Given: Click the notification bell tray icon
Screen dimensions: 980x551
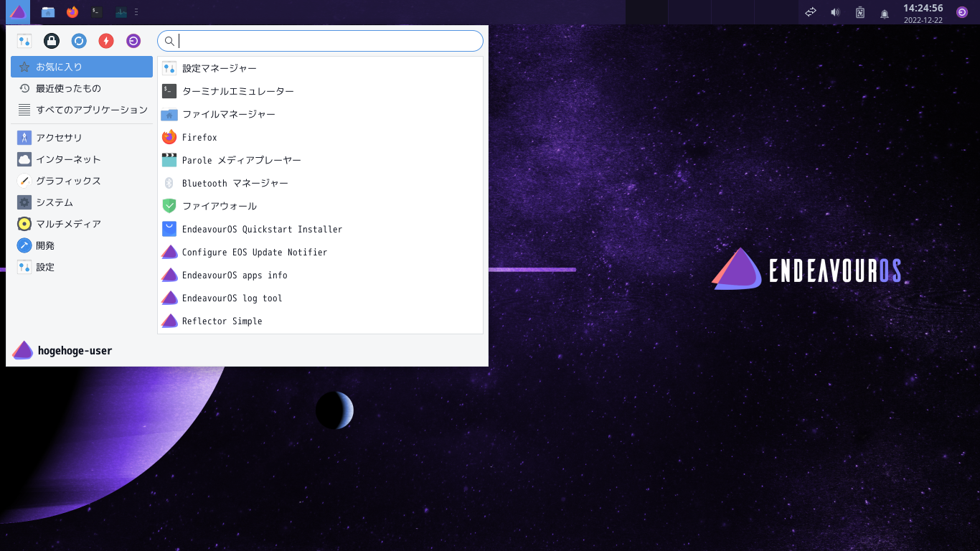Looking at the screenshot, I should click(x=885, y=12).
